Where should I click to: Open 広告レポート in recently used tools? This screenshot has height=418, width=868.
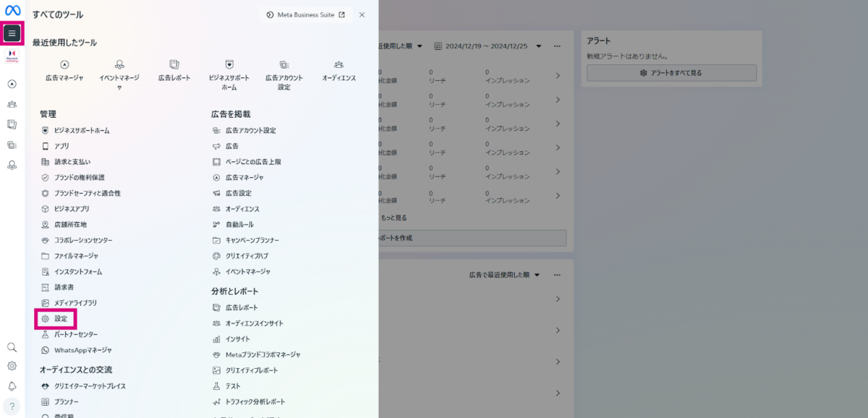coord(174,70)
